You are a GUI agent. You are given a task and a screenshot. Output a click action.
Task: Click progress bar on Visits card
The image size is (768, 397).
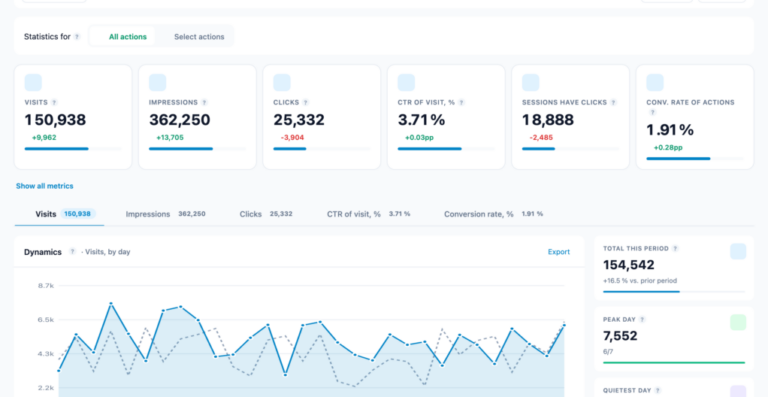pyautogui.click(x=73, y=149)
